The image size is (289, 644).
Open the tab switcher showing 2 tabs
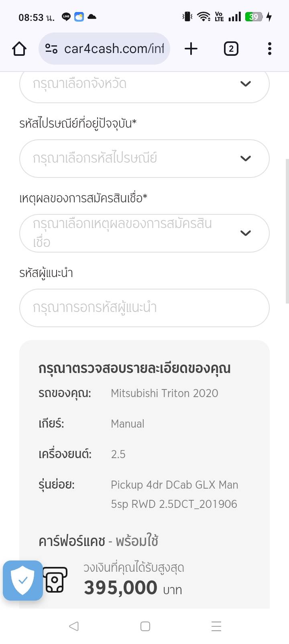[231, 49]
